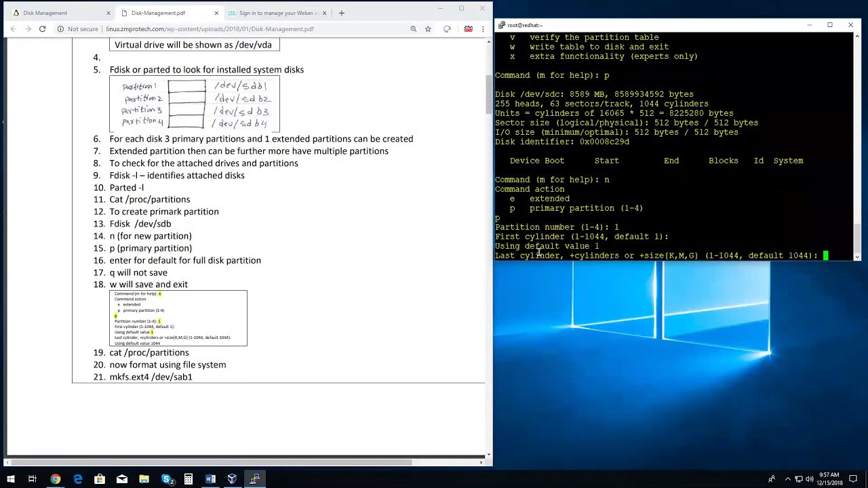Image resolution: width=868 pixels, height=488 pixels.
Task: Open VirtualBox from taskbar
Action: (233, 479)
